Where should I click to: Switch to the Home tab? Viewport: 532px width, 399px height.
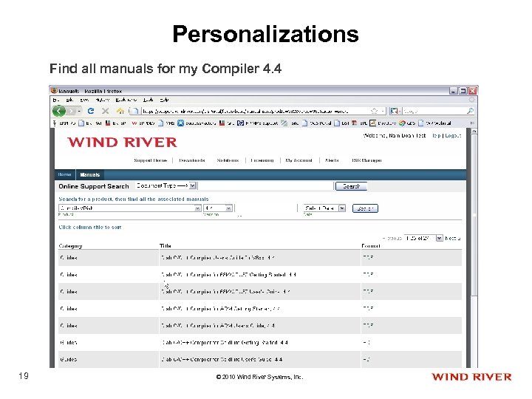click(64, 174)
